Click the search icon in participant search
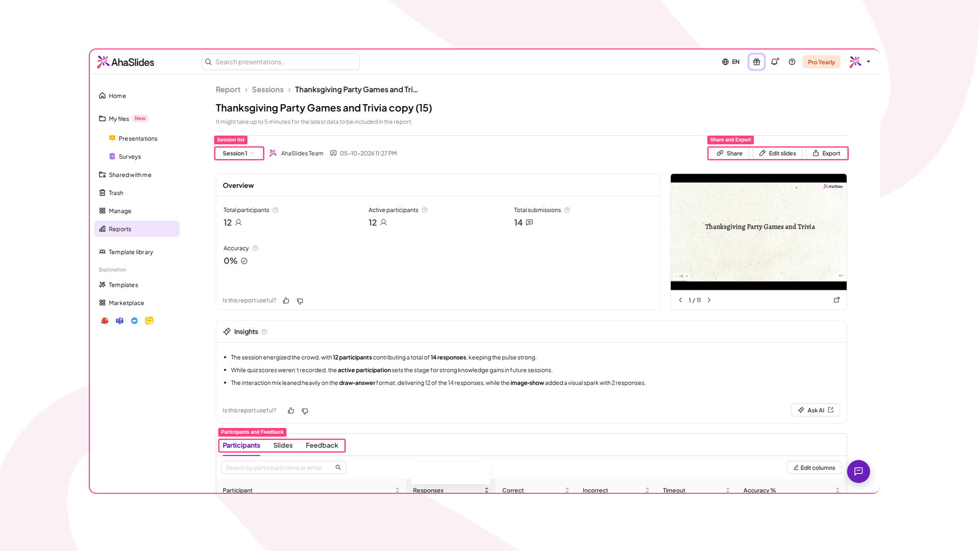The image size is (980, 551). (338, 467)
